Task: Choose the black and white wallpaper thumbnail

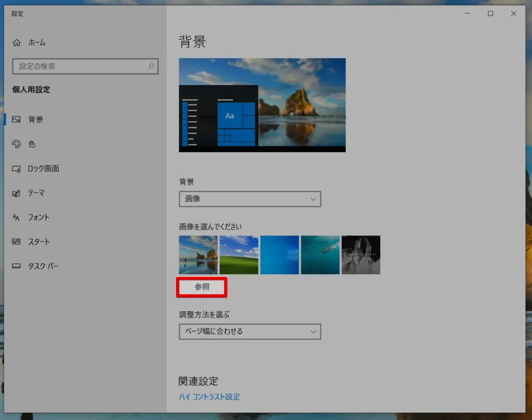Action: pyautogui.click(x=361, y=255)
